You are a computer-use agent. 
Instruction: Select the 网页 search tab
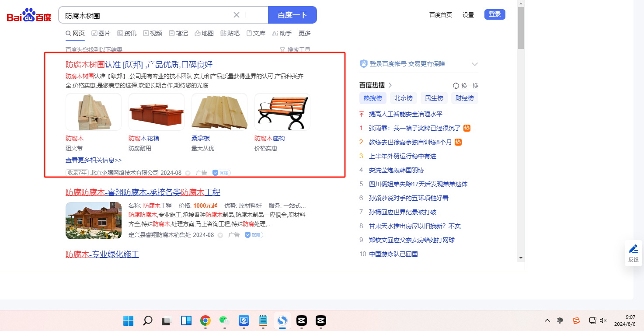click(x=75, y=33)
